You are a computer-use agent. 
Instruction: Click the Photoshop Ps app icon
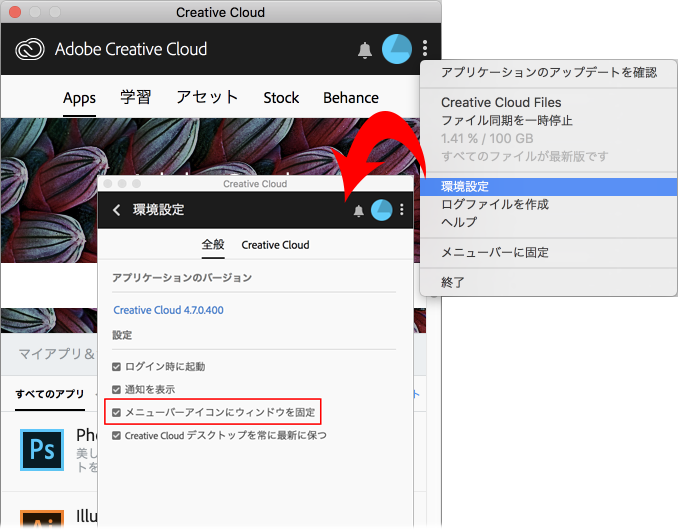42,450
